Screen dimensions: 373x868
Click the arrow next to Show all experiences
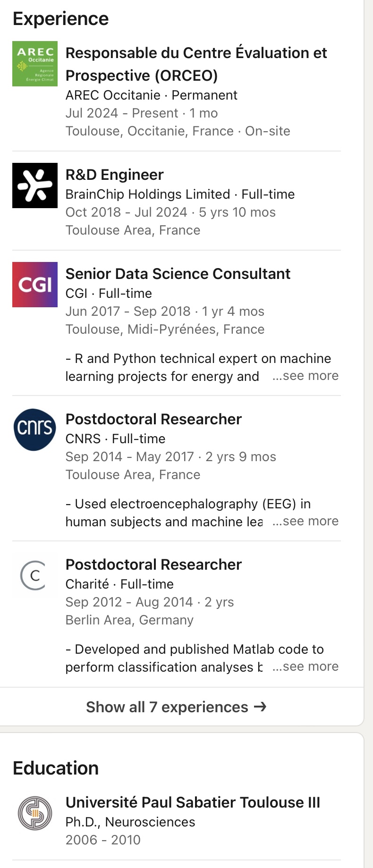tap(260, 707)
